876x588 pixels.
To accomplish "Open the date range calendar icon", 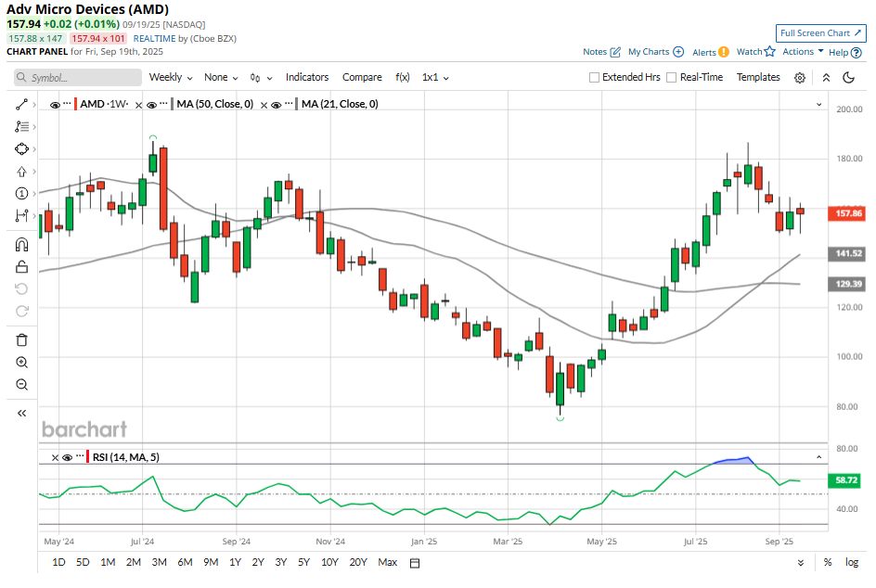I will point(415,563).
